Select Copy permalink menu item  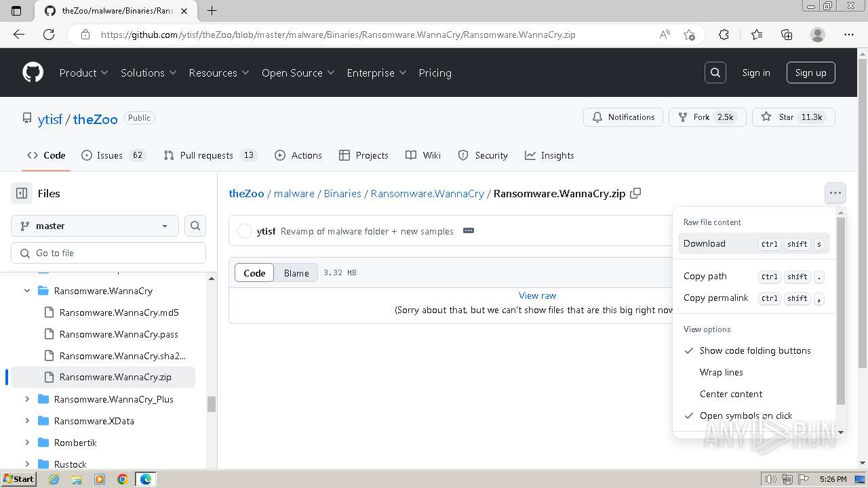(x=753, y=298)
